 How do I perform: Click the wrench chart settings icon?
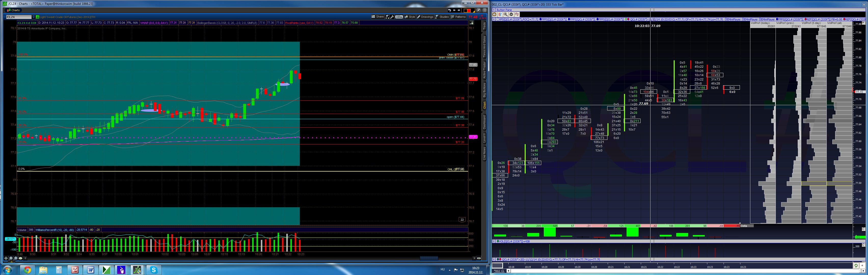click(x=392, y=17)
